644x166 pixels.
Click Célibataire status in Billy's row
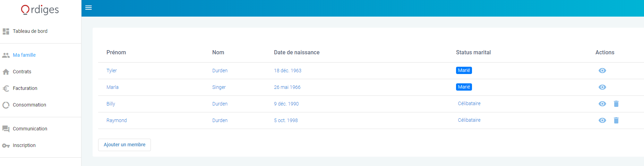click(469, 104)
